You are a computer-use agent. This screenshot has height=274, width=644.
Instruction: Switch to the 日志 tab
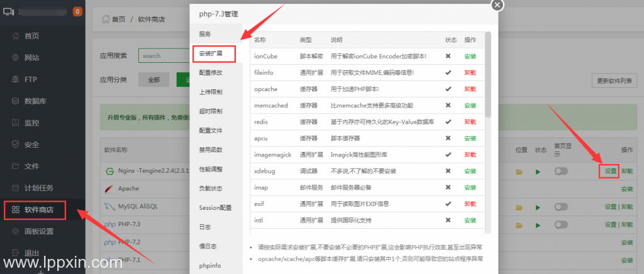pyautogui.click(x=216, y=227)
